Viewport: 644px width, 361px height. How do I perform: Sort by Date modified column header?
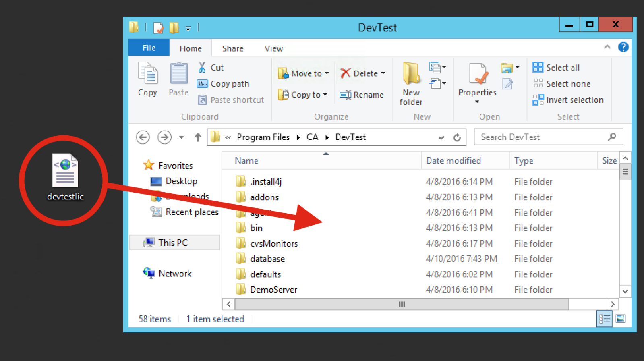[465, 160]
